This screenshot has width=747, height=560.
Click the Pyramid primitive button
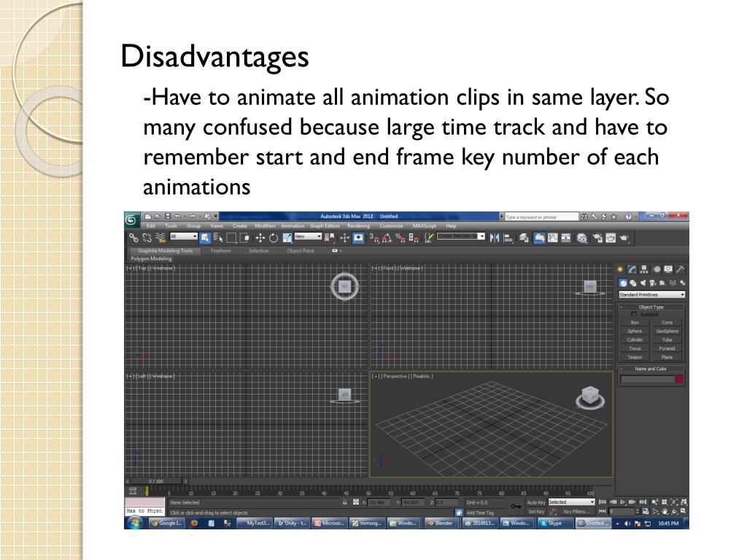coord(667,349)
